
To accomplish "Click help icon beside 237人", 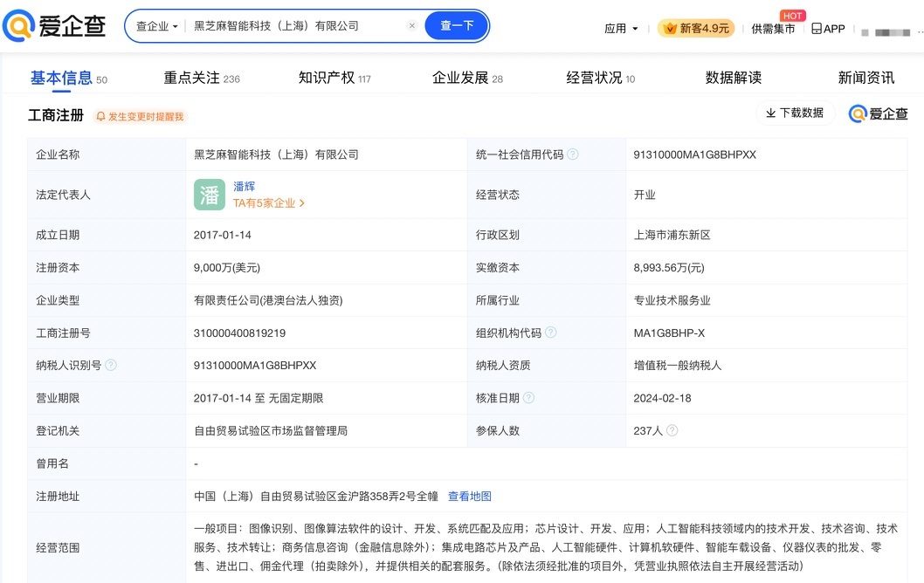I will [672, 431].
